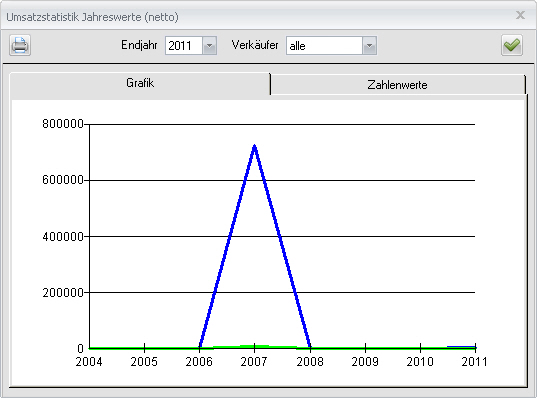Confirm with the green checkmark button
The image size is (537, 398).
point(512,45)
